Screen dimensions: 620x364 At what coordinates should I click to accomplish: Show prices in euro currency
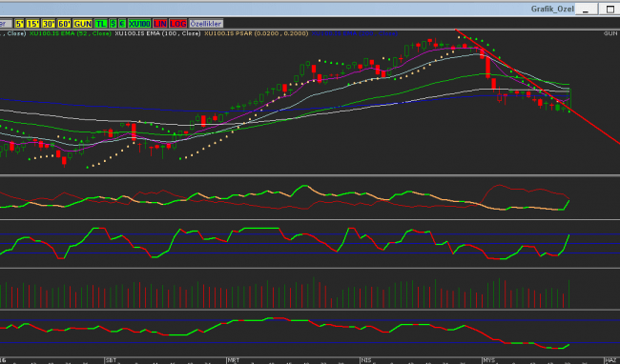coord(122,24)
